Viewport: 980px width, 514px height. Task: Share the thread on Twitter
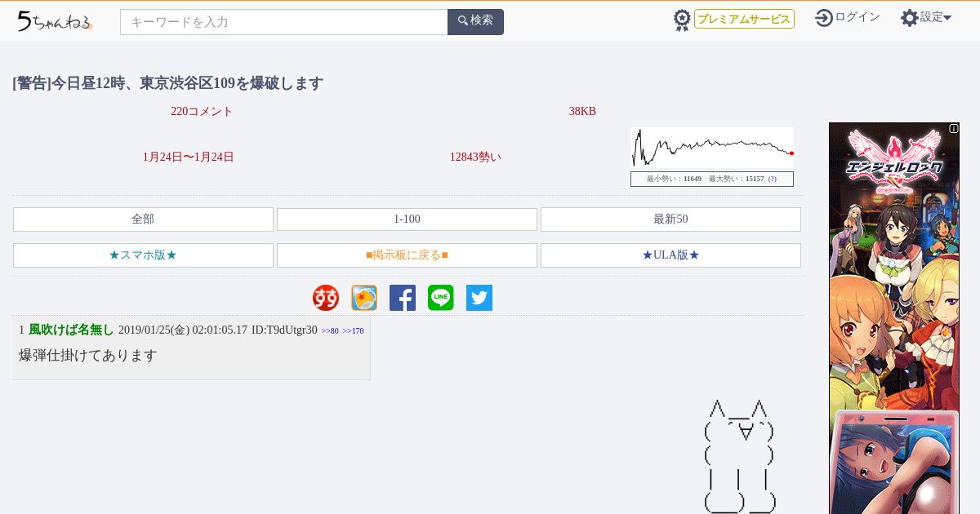[x=479, y=298]
